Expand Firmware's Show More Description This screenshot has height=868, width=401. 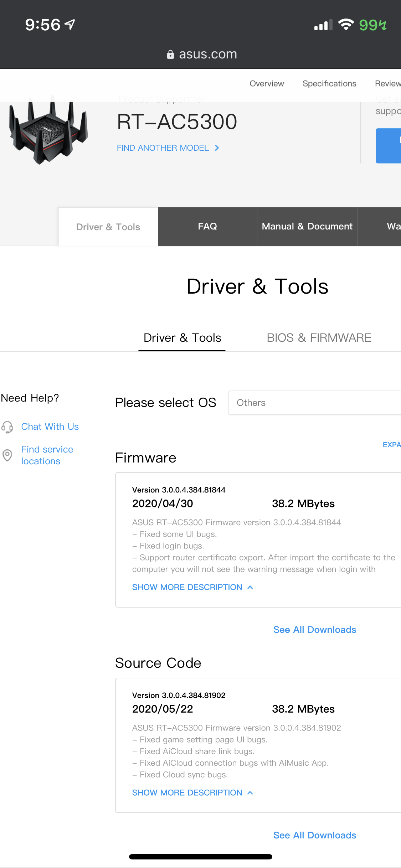point(192,587)
